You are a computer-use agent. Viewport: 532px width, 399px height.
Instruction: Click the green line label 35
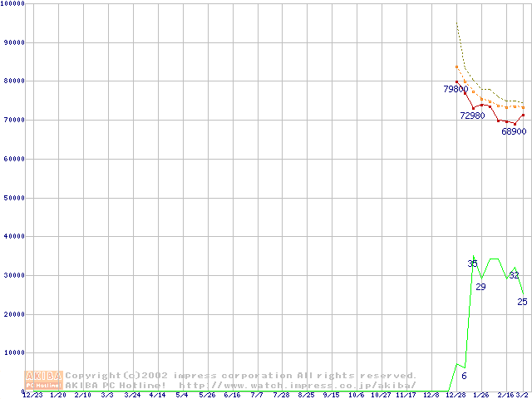(x=472, y=264)
